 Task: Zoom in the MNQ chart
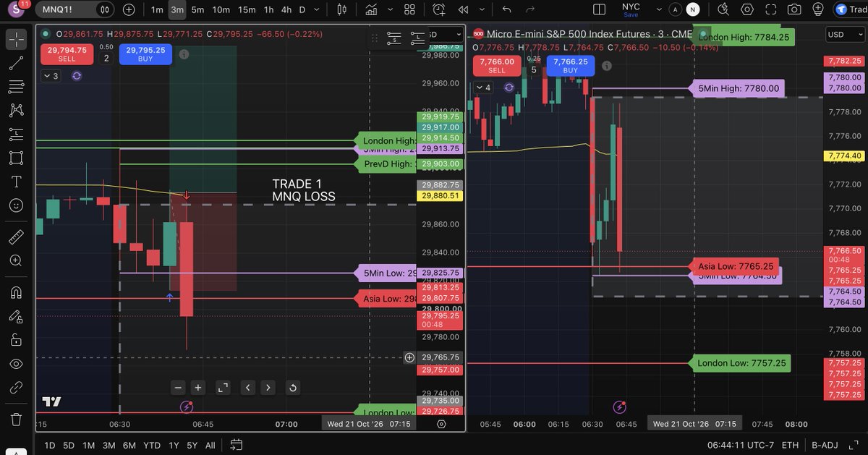coord(198,388)
